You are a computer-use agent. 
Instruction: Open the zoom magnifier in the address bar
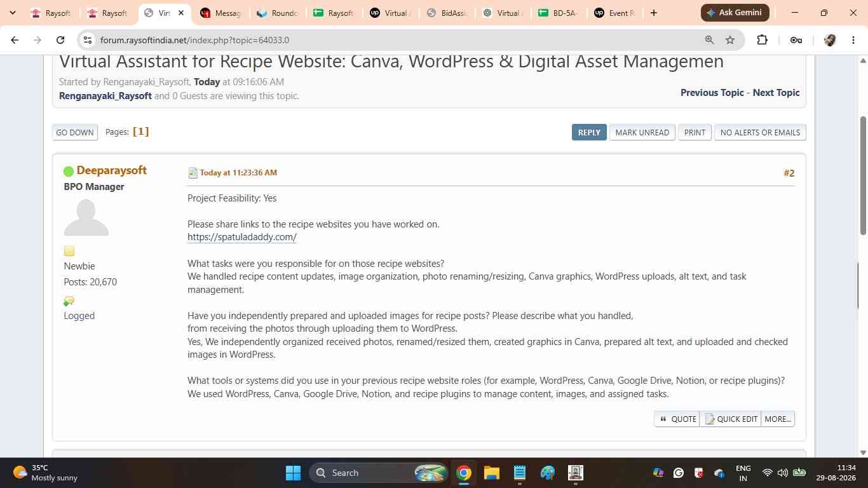[x=709, y=40]
